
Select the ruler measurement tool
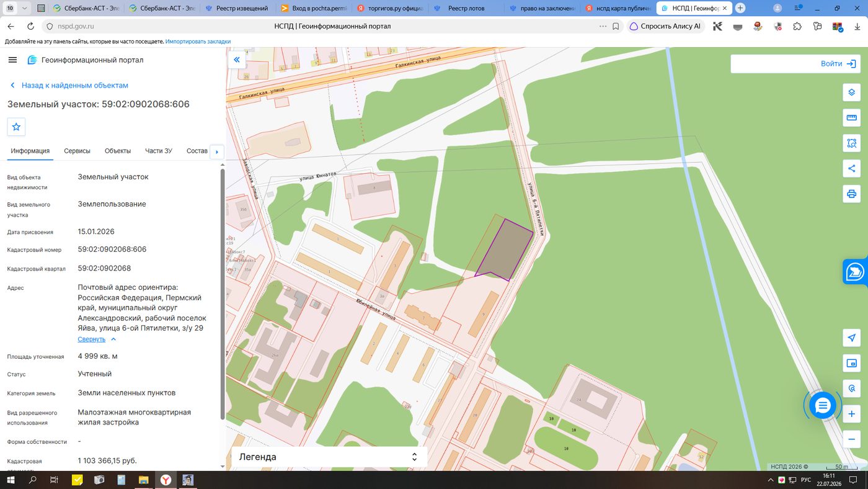coord(851,118)
